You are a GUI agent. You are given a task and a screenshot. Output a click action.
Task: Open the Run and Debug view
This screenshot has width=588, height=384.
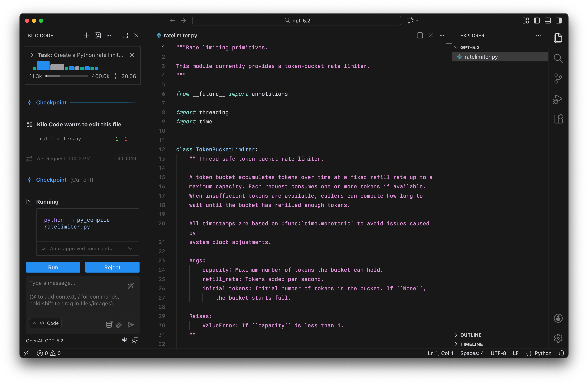[558, 99]
